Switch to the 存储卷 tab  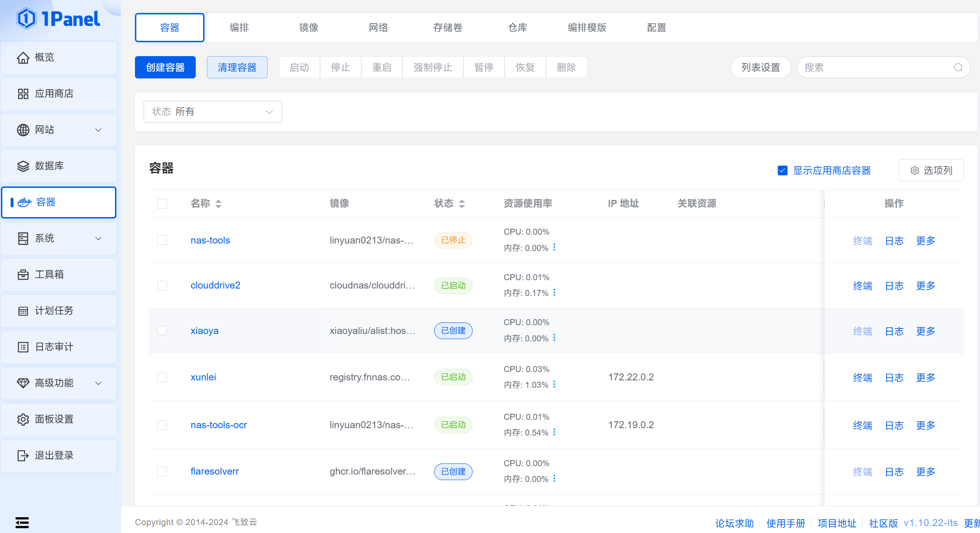[448, 28]
